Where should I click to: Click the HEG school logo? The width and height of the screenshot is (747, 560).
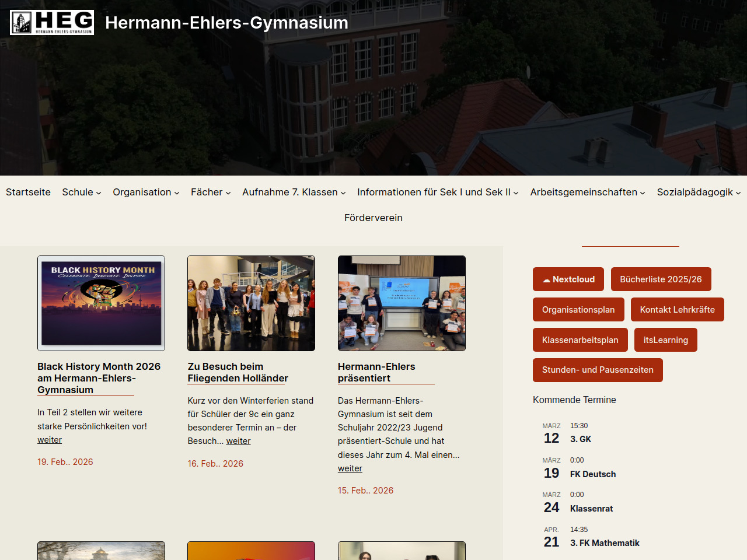pyautogui.click(x=52, y=22)
